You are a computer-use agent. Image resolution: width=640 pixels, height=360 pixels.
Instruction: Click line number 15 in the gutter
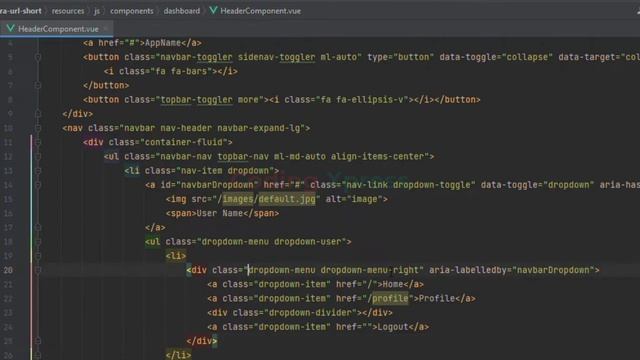pyautogui.click(x=8, y=199)
